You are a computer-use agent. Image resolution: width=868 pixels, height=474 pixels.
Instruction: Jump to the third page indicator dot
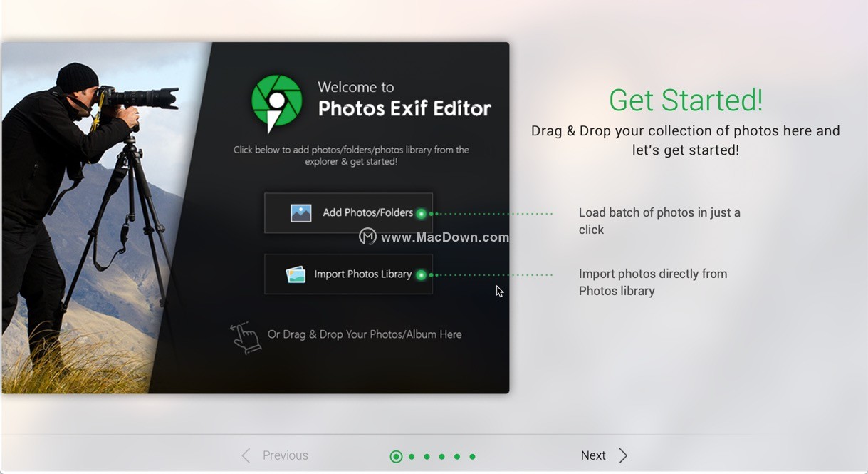pyautogui.click(x=427, y=457)
